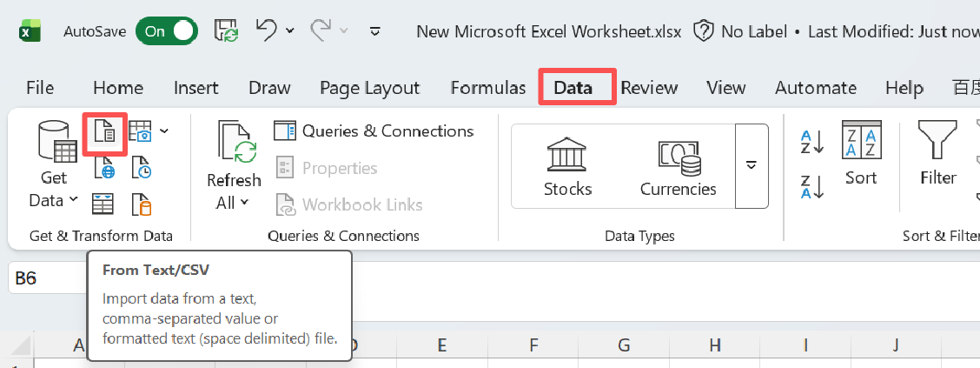Click the From Table/Range icon
980x368 pixels.
point(104,204)
